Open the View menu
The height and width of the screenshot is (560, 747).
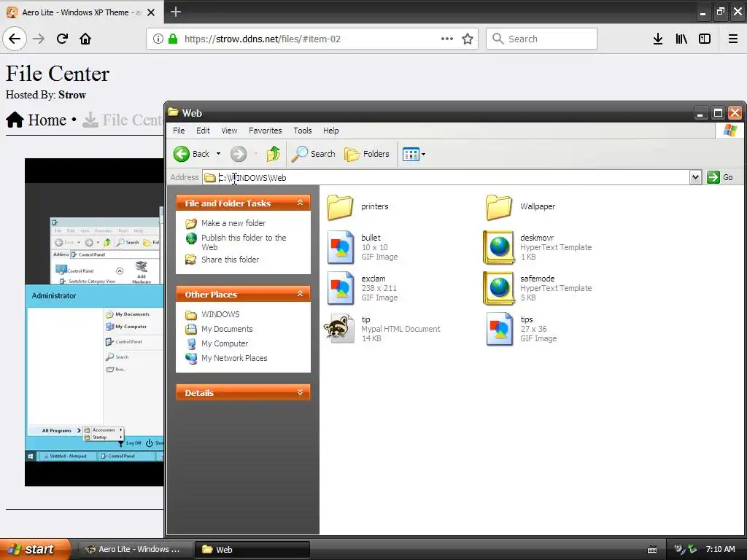pyautogui.click(x=229, y=131)
